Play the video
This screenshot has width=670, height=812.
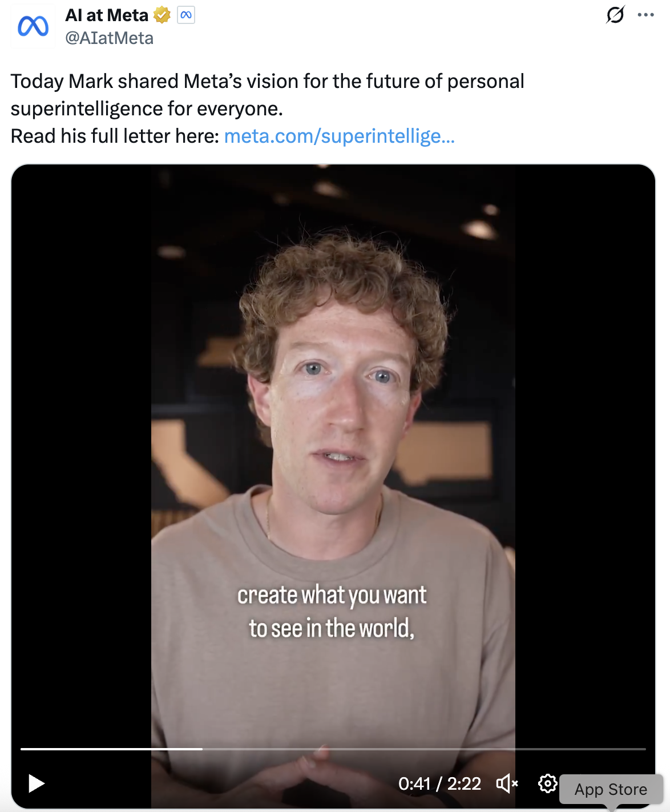(36, 783)
